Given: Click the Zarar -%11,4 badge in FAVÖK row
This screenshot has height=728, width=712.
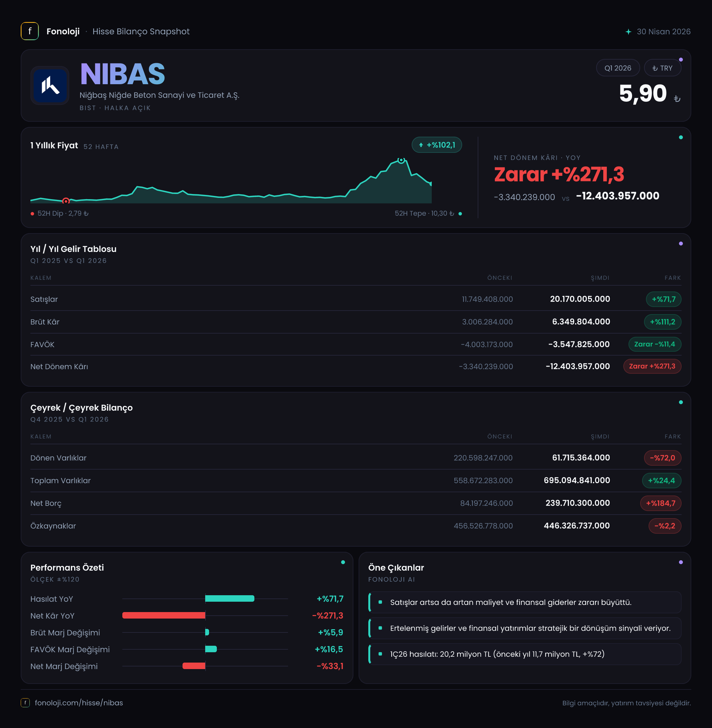Looking at the screenshot, I should pos(654,344).
